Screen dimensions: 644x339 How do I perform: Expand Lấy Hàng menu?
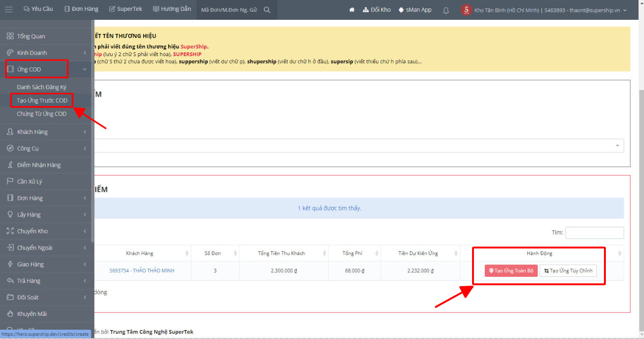[x=46, y=215]
